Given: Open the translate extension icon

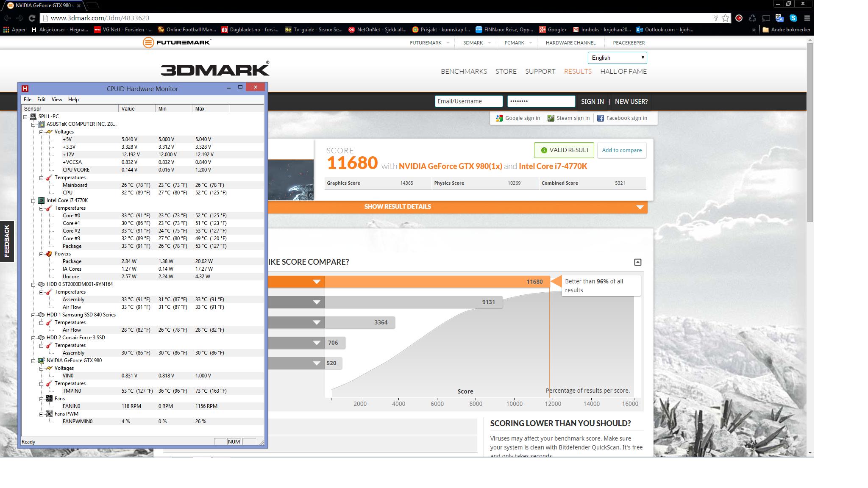Looking at the screenshot, I should (779, 18).
